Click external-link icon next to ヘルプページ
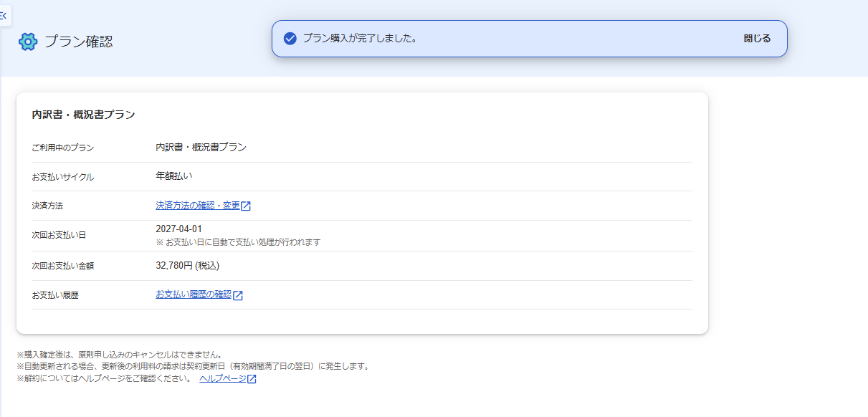The height and width of the screenshot is (417, 868). coord(252,380)
